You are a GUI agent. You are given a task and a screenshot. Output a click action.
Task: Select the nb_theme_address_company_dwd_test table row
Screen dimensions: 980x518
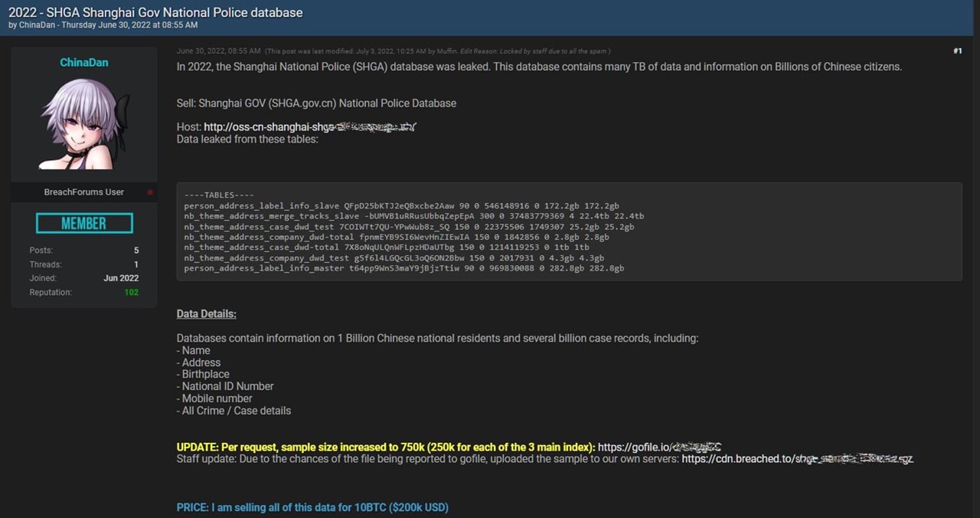click(x=394, y=258)
